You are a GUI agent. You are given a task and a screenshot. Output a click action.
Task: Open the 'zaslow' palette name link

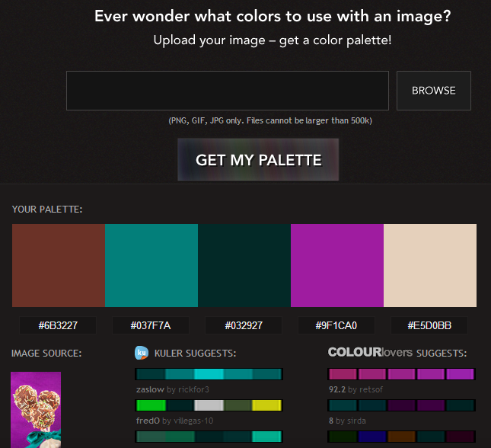tap(150, 389)
